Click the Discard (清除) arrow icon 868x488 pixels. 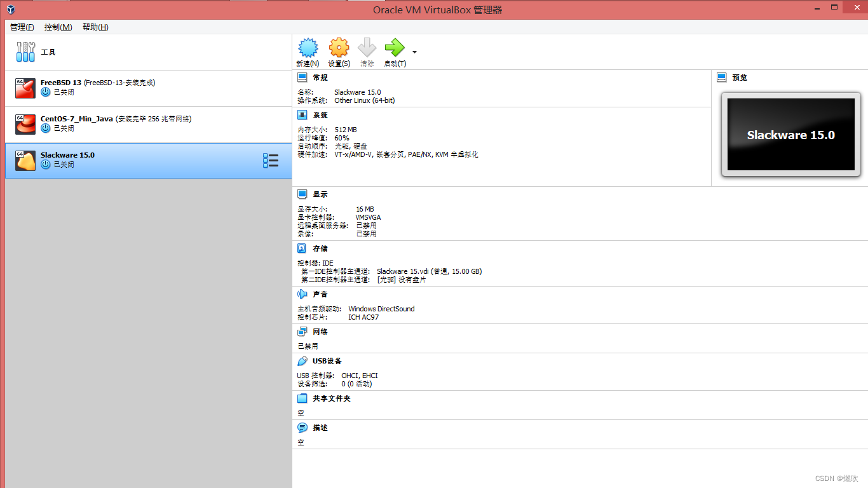[367, 48]
